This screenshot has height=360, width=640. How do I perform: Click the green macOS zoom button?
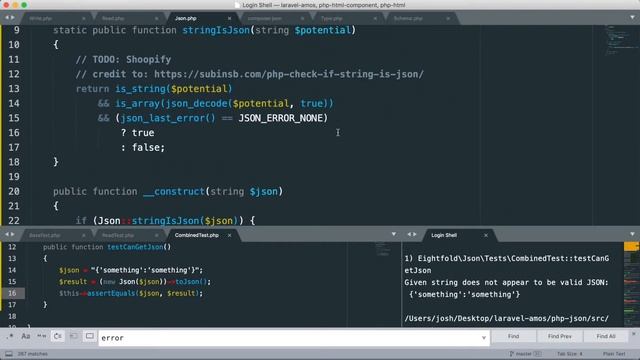(x=24, y=5)
